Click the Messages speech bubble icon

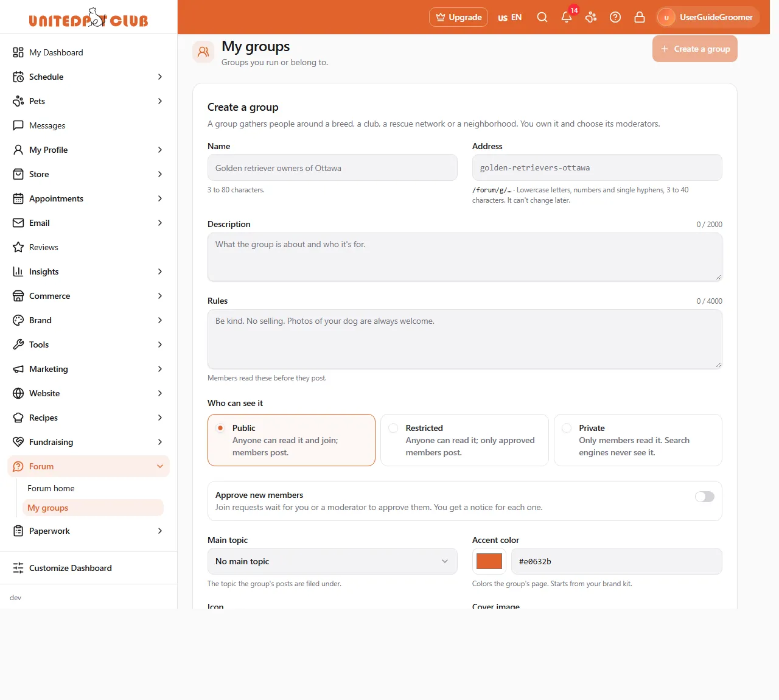(x=18, y=125)
